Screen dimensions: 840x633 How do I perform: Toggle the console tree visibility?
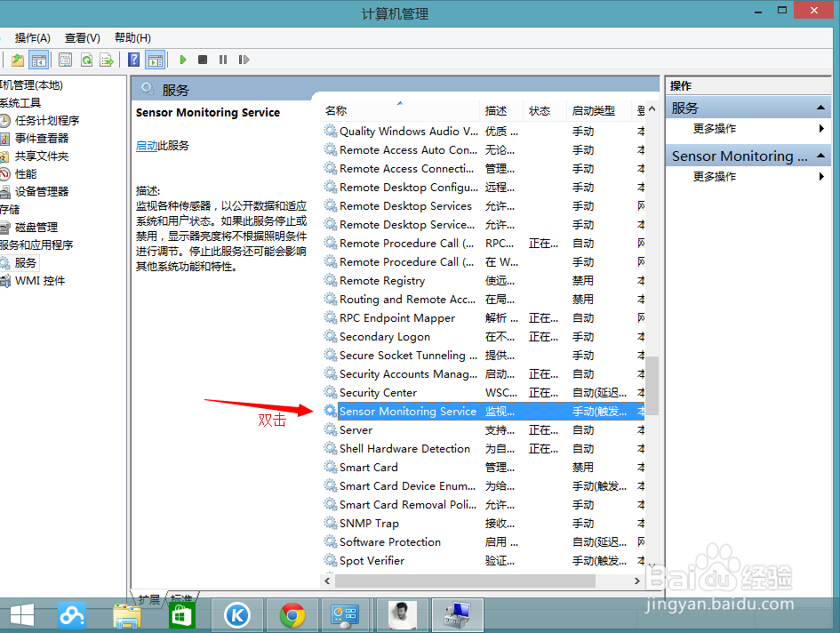click(x=38, y=60)
